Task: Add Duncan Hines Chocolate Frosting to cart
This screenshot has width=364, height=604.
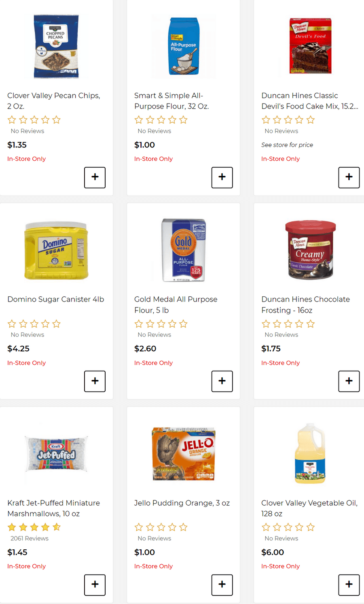Action: tap(349, 381)
